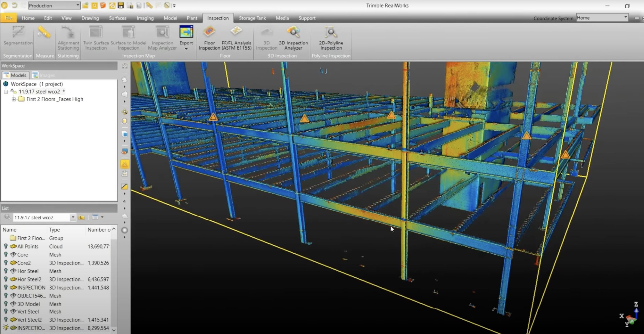This screenshot has width=644, height=334.
Task: Open the Production mode dropdown
Action: click(x=78, y=5)
